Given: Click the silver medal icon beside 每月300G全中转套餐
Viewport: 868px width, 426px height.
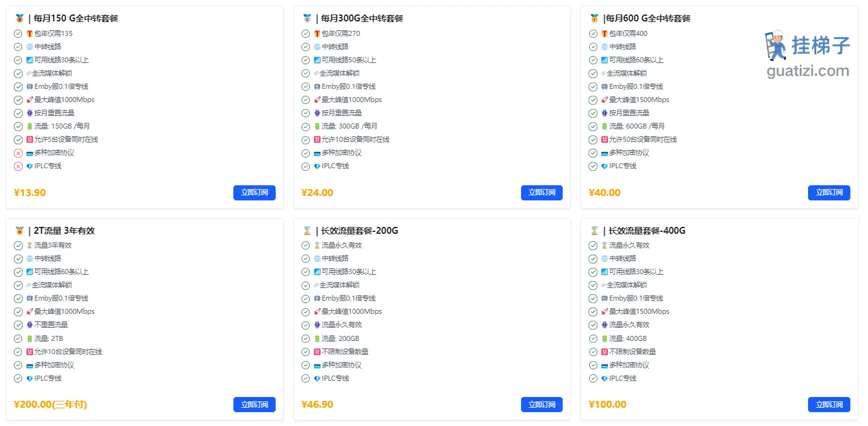Looking at the screenshot, I should pyautogui.click(x=307, y=18).
